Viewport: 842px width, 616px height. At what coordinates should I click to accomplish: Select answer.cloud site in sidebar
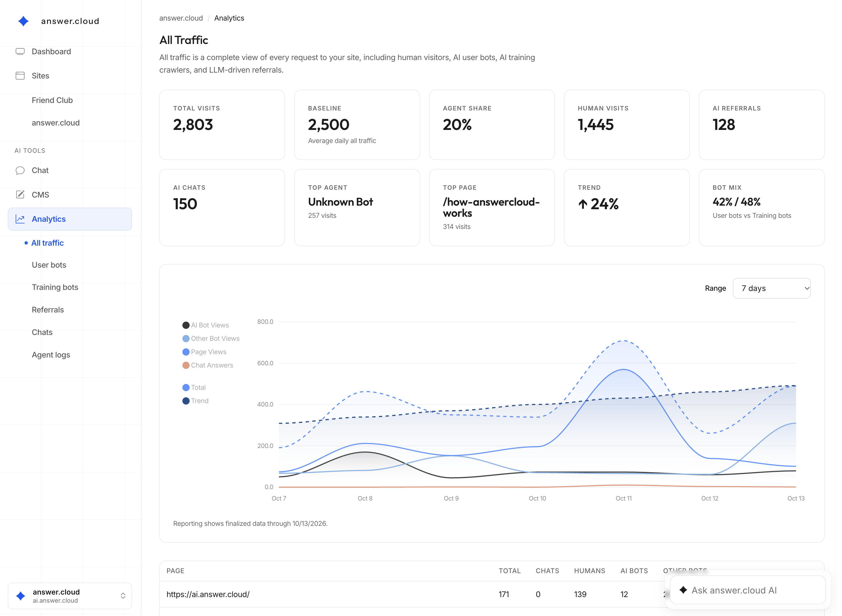point(56,123)
